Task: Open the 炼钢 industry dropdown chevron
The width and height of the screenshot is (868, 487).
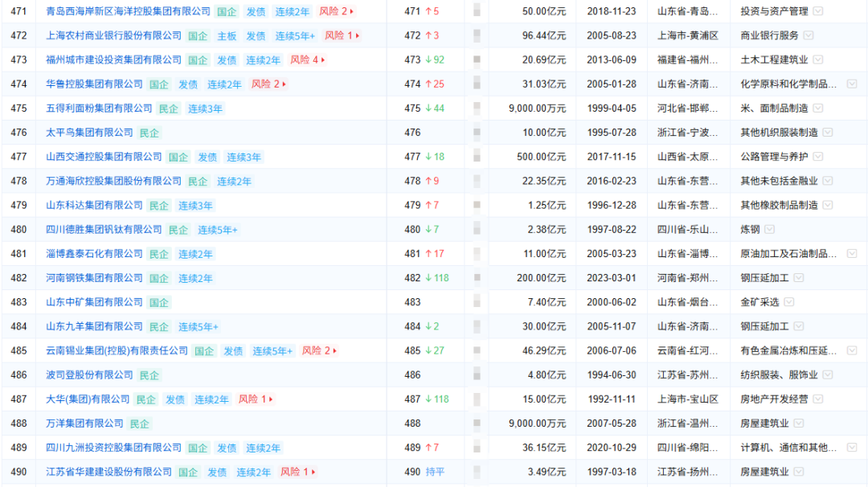Action: [769, 229]
